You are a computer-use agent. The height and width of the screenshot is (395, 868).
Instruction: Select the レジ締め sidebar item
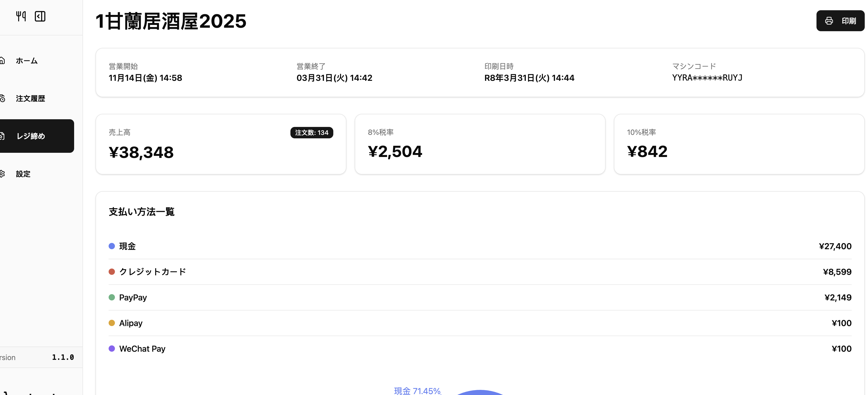31,136
